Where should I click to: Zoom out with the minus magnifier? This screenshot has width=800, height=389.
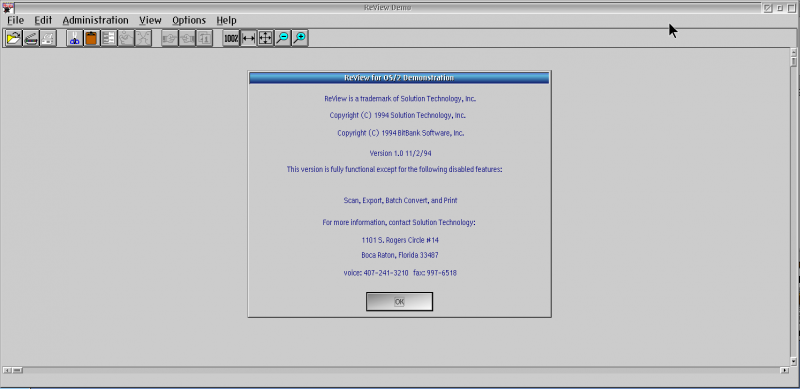(282, 38)
